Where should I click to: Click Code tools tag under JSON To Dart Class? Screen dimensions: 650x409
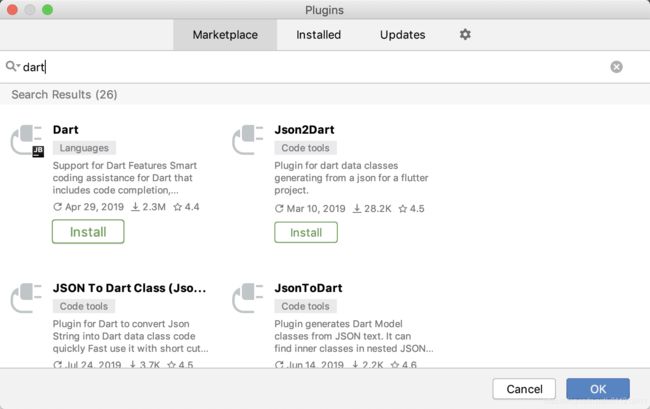[84, 306]
